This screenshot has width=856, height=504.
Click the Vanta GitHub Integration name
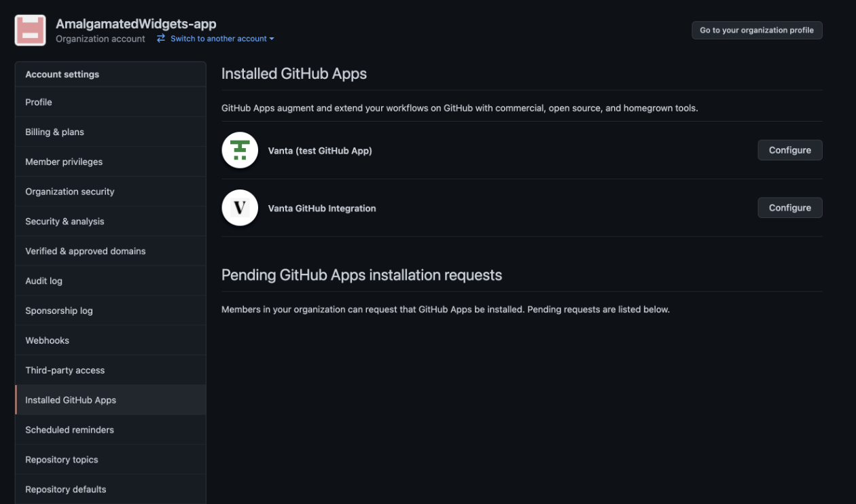(322, 209)
